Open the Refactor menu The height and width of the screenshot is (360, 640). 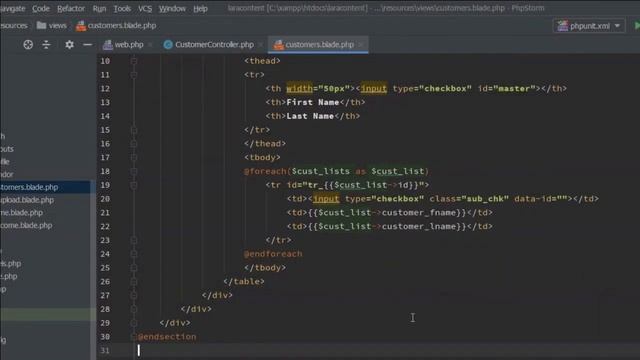[71, 8]
